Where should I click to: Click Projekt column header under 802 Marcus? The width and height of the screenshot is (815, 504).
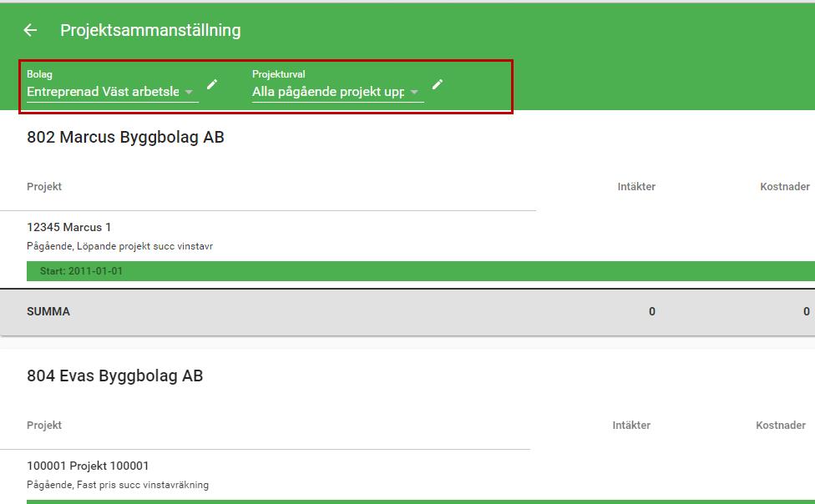click(x=44, y=187)
